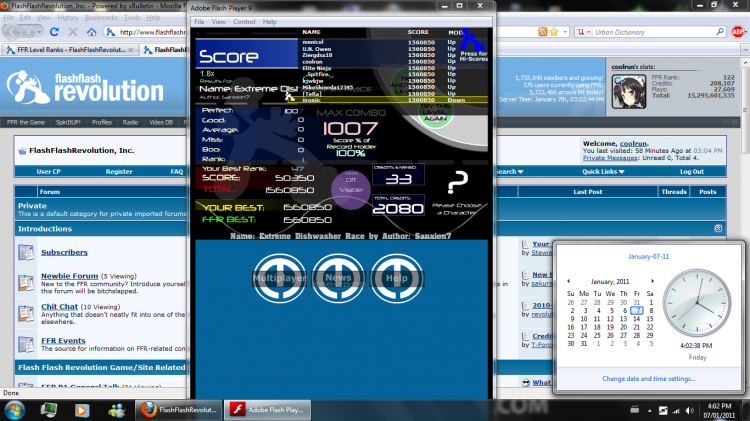The width and height of the screenshot is (750, 421).
Task: Click the browser page vertical scrollbar
Action: pos(745,109)
